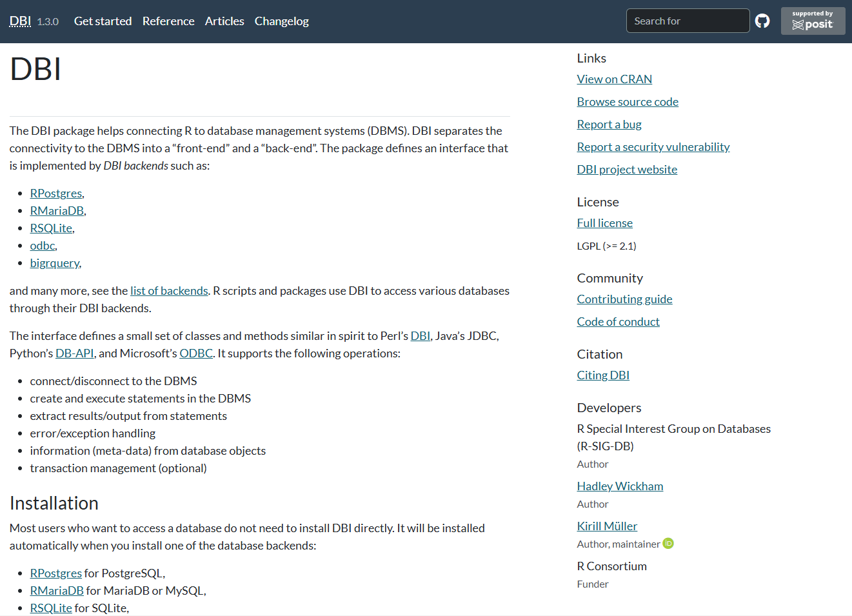852x616 pixels.
Task: Click the DBI brand link in navbar
Action: click(20, 21)
